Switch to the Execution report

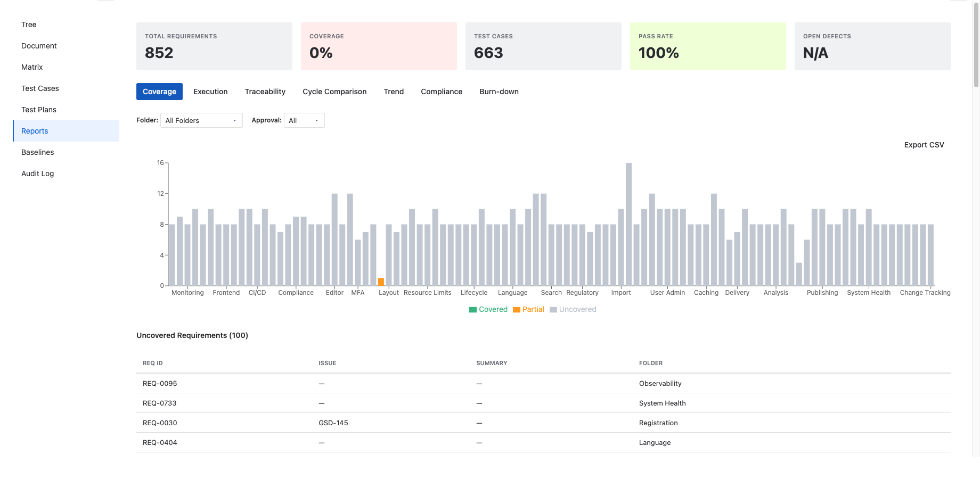click(210, 92)
